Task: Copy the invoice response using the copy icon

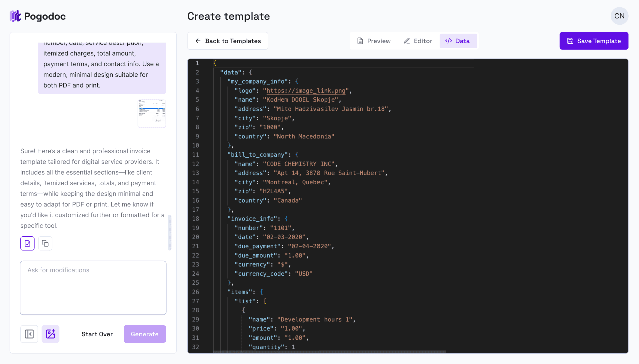Action: click(x=45, y=243)
